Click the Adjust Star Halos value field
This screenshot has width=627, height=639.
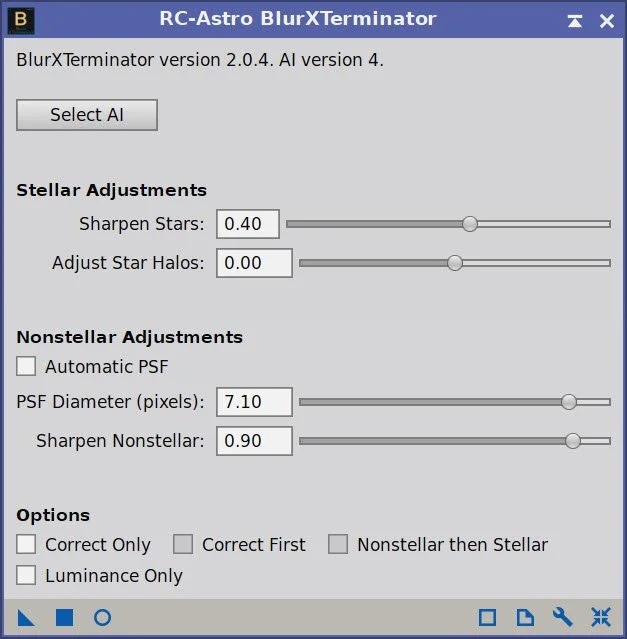[254, 263]
